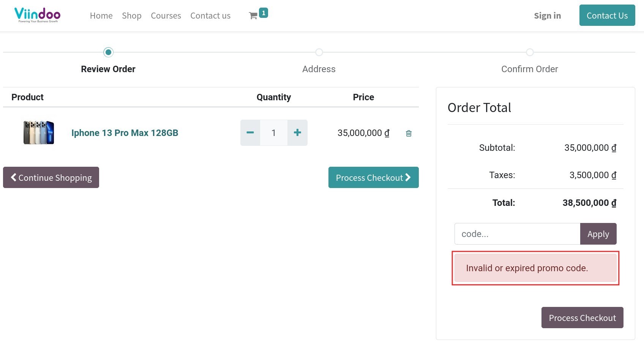Open the Iphone 13 Pro Max 128GB link

[125, 133]
